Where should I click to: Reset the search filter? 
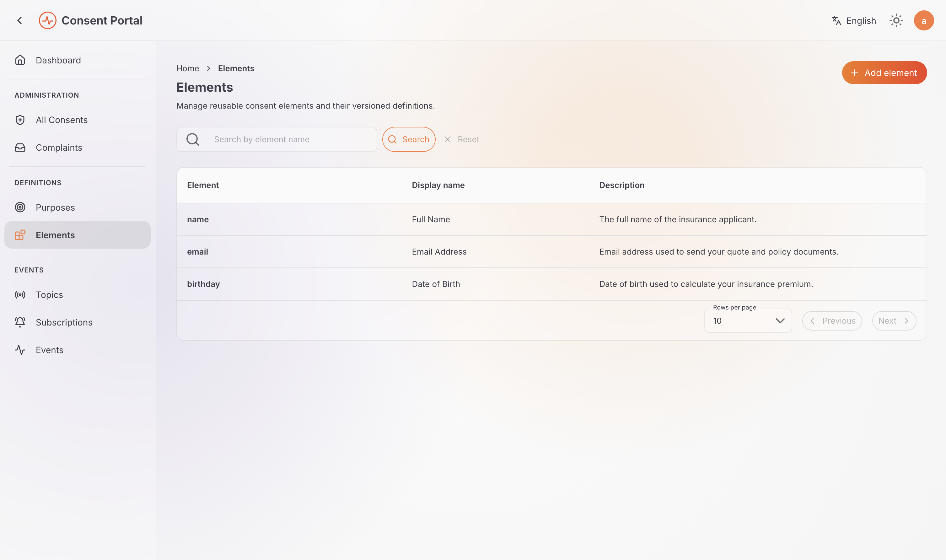click(x=462, y=139)
